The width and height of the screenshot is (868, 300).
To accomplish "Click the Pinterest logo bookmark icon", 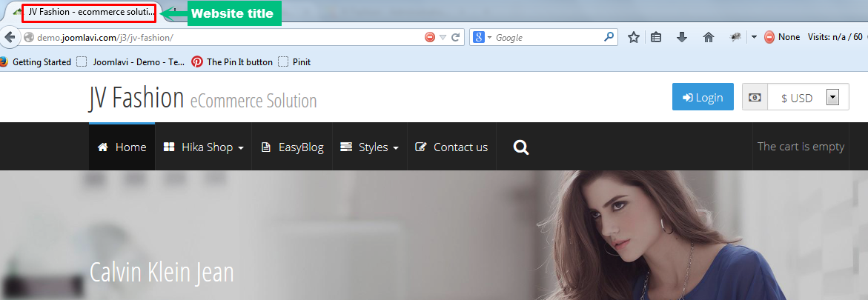I will 197,62.
